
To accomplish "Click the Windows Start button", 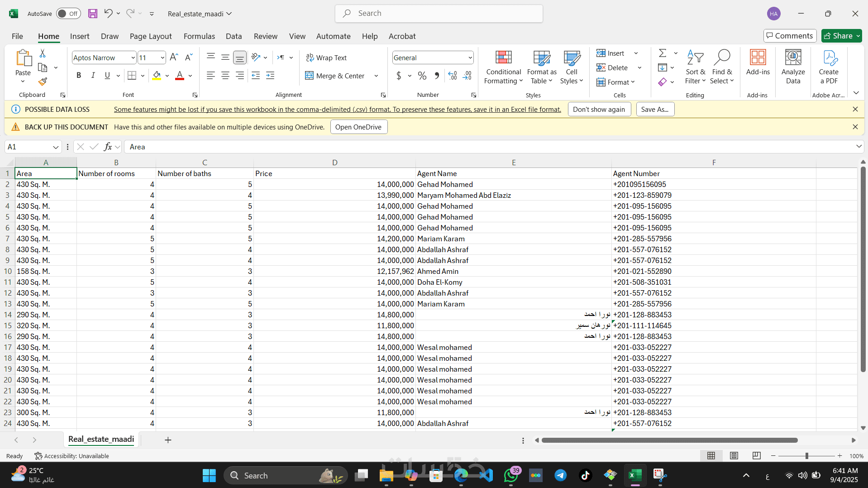I will coord(209,475).
